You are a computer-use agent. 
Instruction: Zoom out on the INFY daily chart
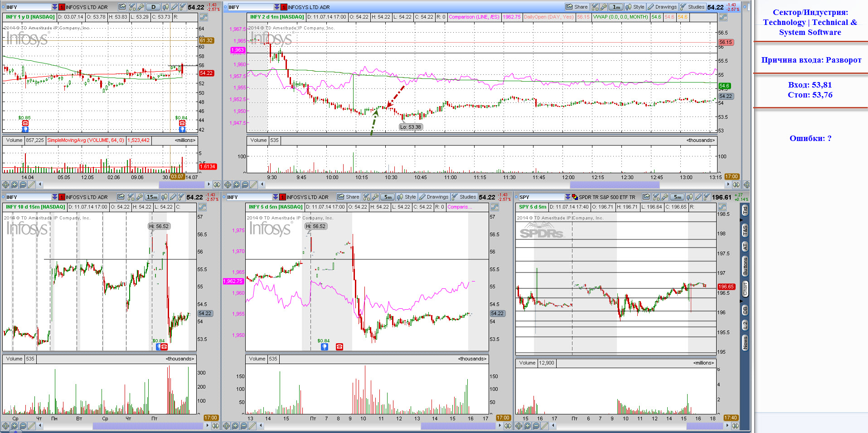pyautogui.click(x=23, y=185)
